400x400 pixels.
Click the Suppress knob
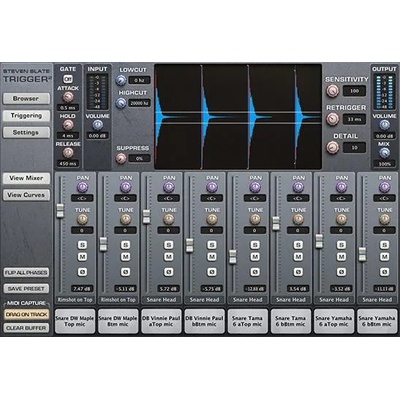tap(121, 158)
